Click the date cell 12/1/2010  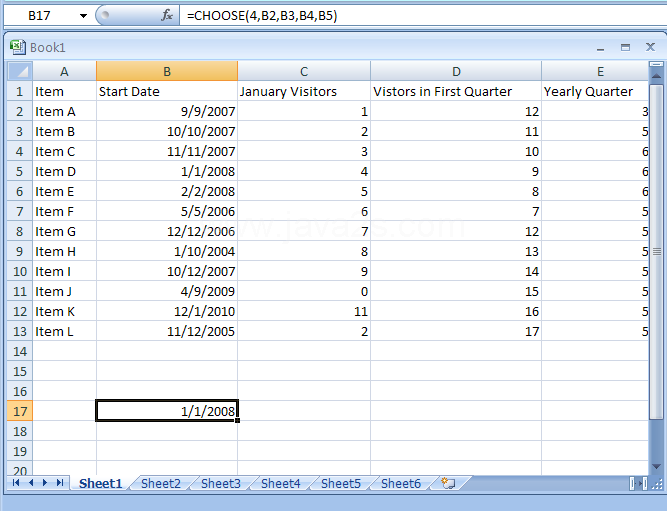[167, 311]
